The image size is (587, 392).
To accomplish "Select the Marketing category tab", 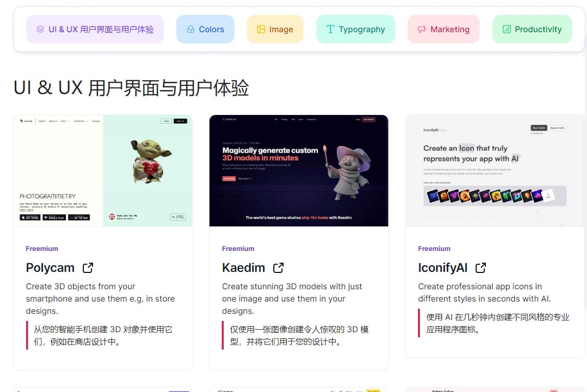I will (443, 29).
